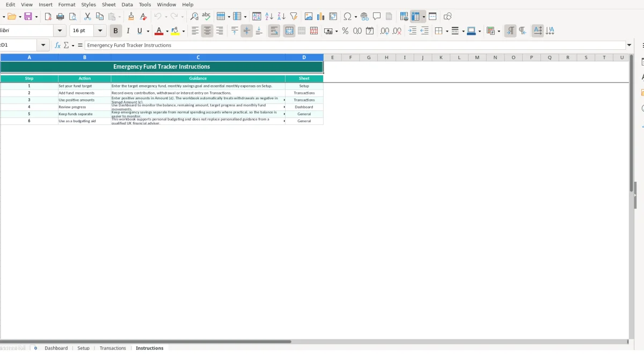Open the Styles menu
Image resolution: width=644 pixels, height=362 pixels.
[x=89, y=4]
